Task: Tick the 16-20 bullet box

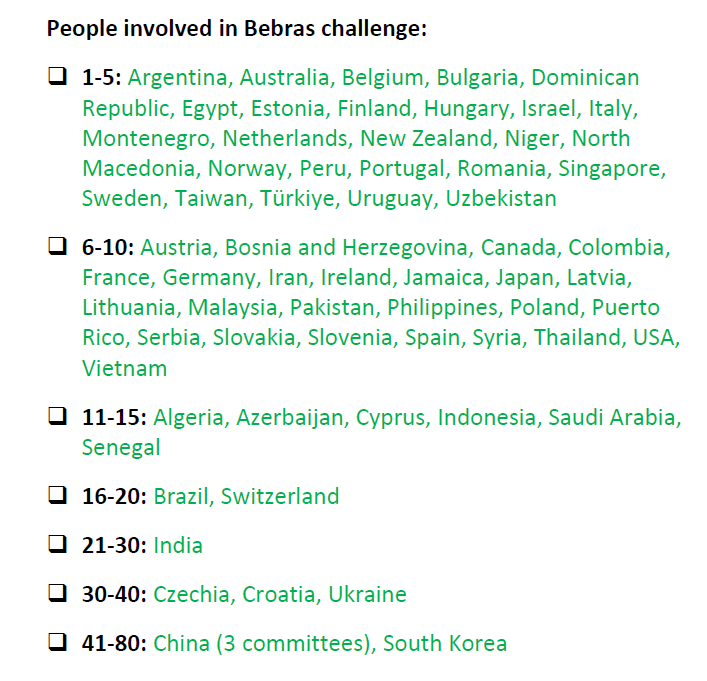Action: click(58, 495)
